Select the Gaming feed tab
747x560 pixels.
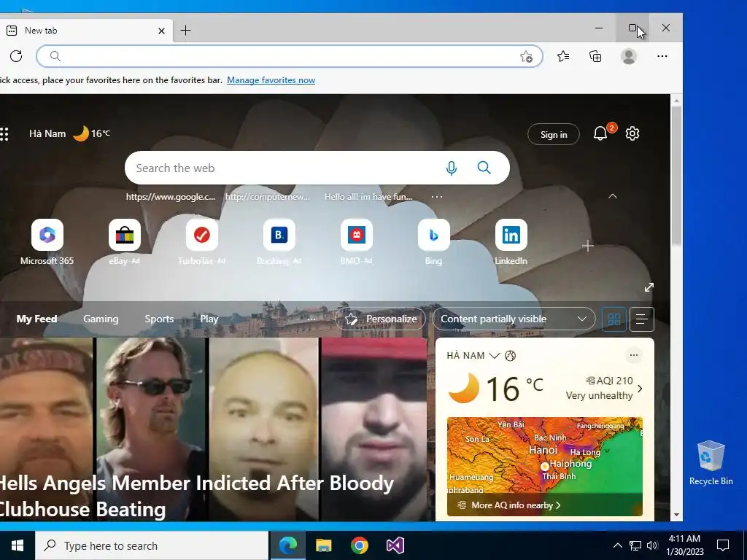point(101,319)
